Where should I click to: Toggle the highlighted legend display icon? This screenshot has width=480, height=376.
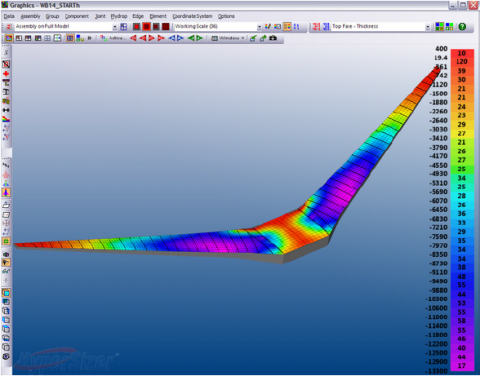[287, 26]
